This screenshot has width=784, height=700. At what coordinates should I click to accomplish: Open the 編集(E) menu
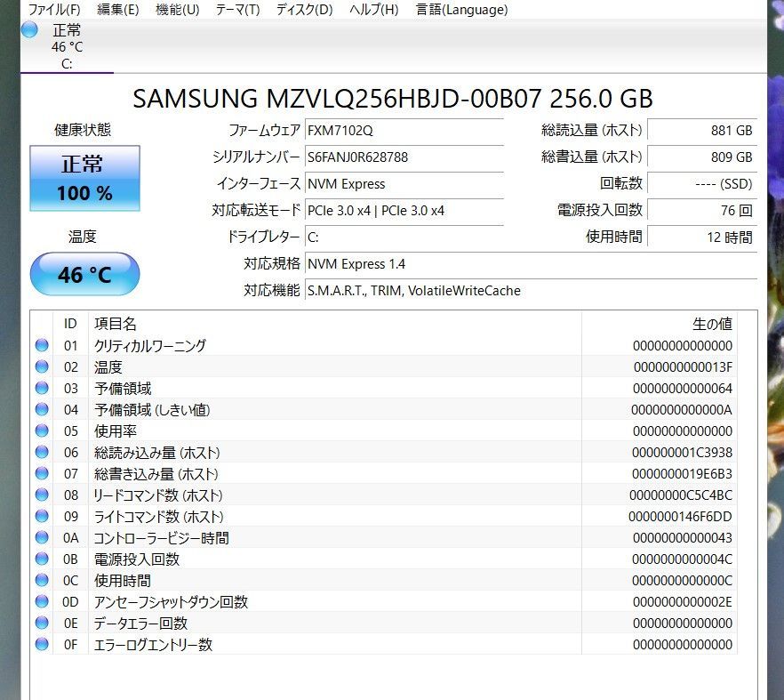point(118,10)
